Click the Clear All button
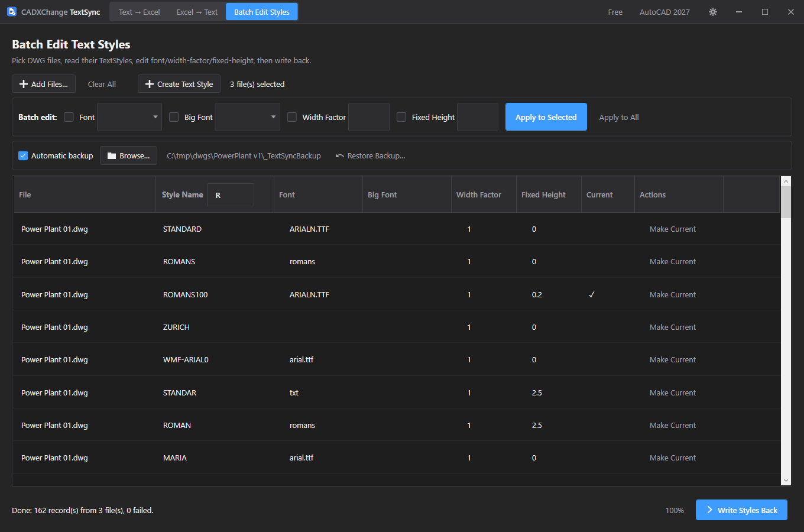Screen dimensions: 804x532 pyautogui.click(x=102, y=84)
